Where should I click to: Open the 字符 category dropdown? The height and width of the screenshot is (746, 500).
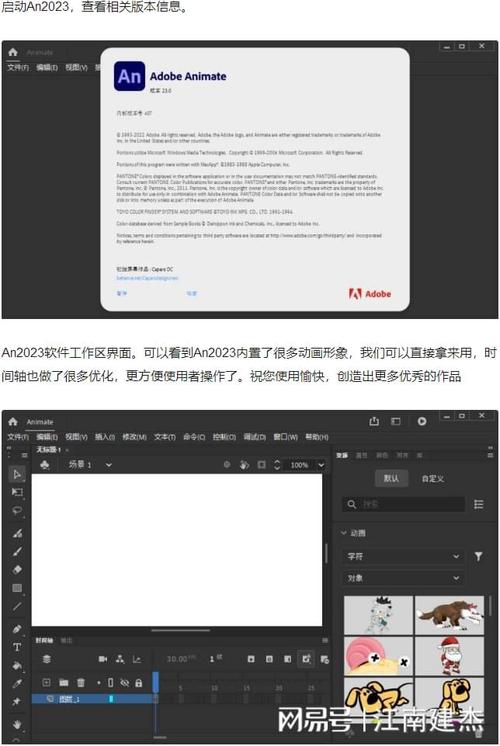tap(403, 556)
